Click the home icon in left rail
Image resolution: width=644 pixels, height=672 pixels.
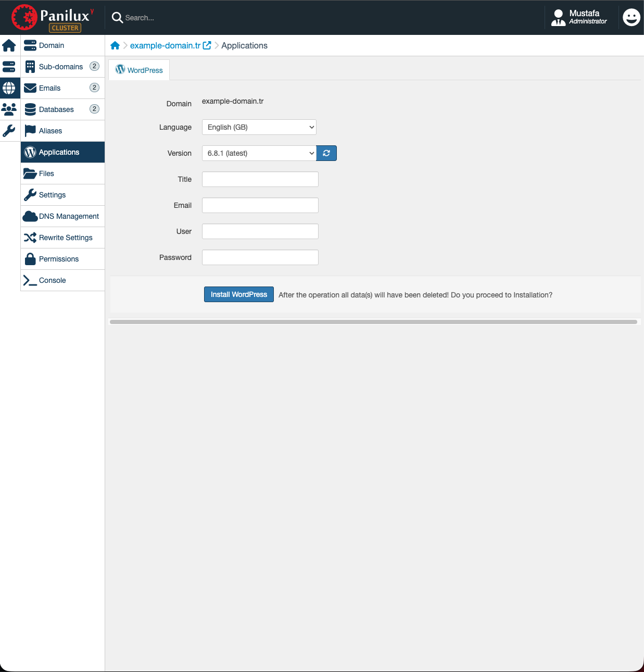9,46
